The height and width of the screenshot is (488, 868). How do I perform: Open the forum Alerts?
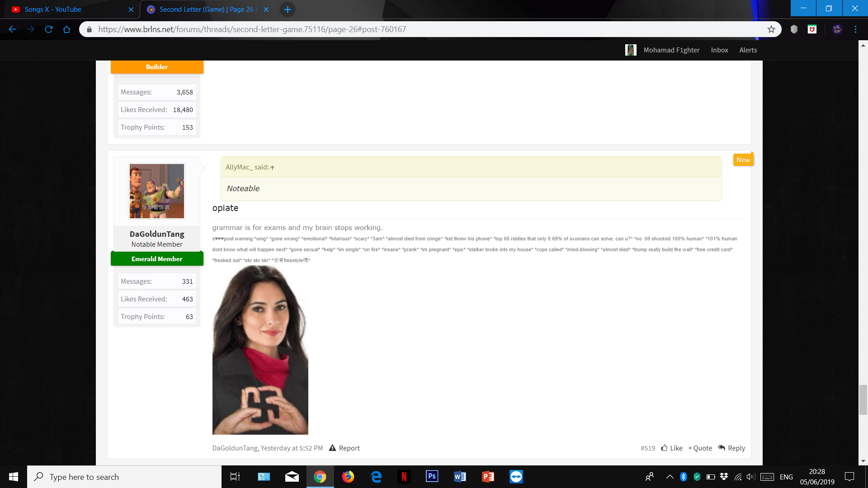[748, 50]
